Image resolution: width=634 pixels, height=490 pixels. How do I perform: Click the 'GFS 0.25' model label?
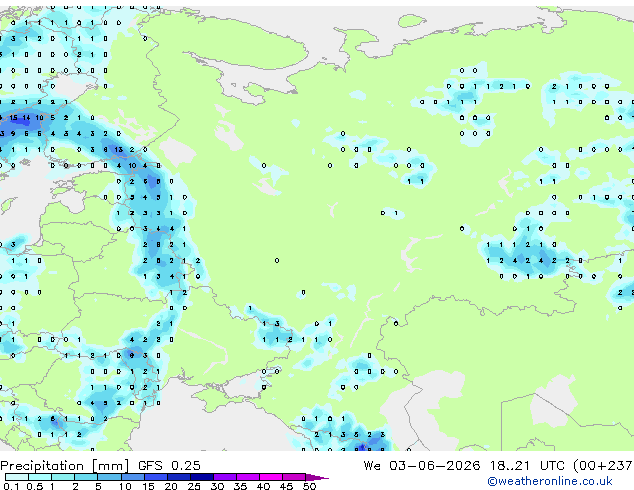coord(169,465)
